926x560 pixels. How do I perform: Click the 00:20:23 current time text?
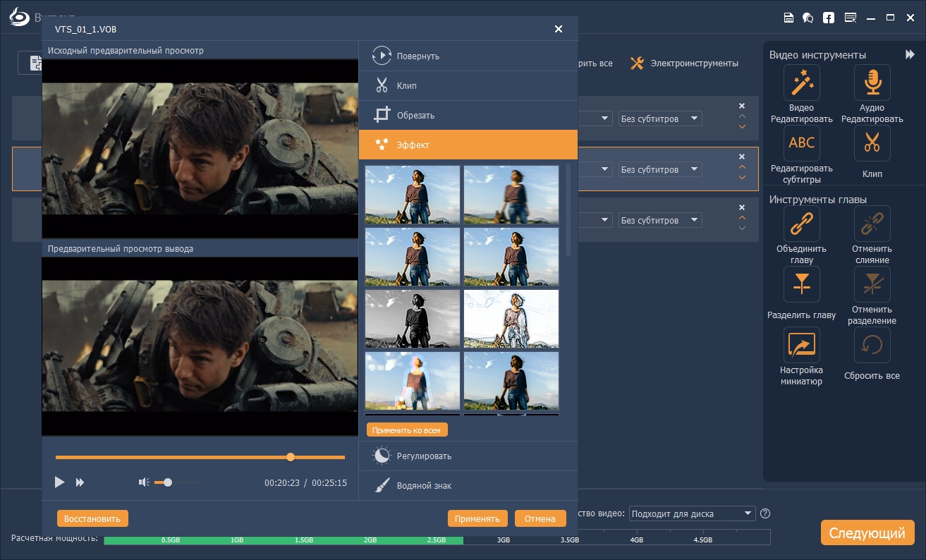tap(282, 483)
